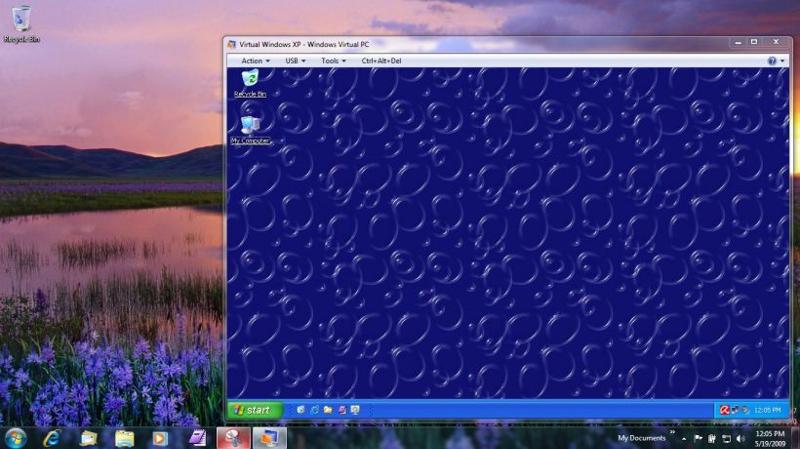Click the fourth XP quick launch icon

tap(342, 410)
